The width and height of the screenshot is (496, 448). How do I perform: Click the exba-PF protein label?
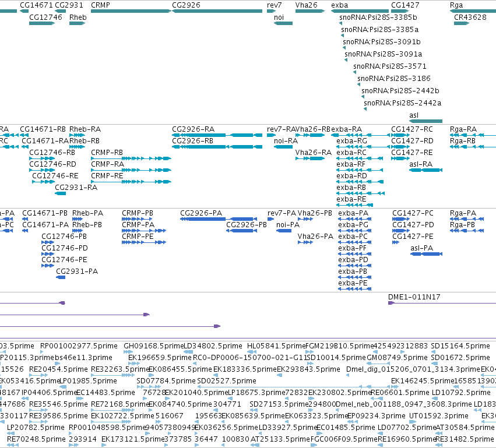(352, 248)
